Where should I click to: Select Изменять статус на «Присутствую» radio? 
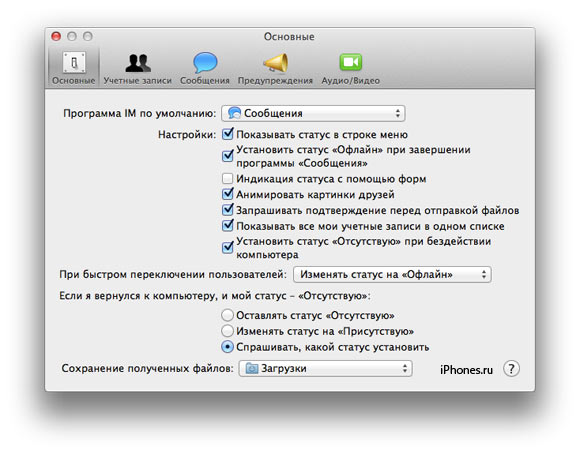227,331
